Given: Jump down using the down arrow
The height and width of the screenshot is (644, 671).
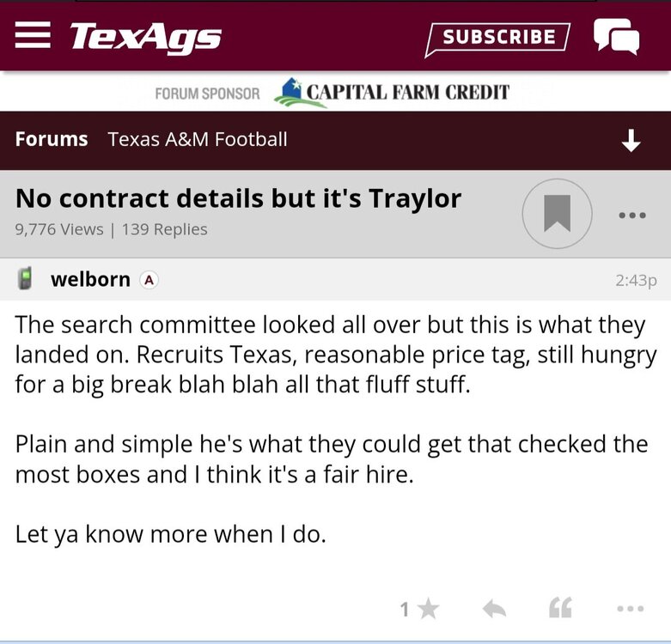Looking at the screenshot, I should click(x=631, y=141).
